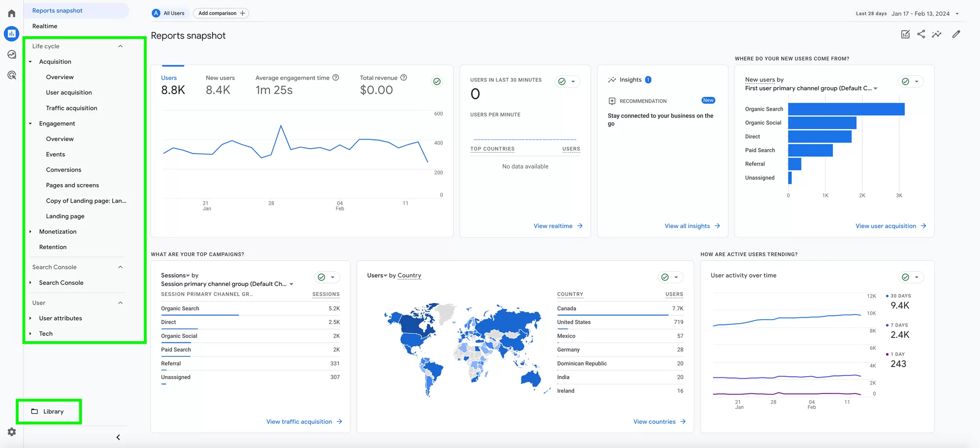Image resolution: width=980 pixels, height=448 pixels.
Task: Collapse the Life cycle section
Action: pyautogui.click(x=121, y=46)
